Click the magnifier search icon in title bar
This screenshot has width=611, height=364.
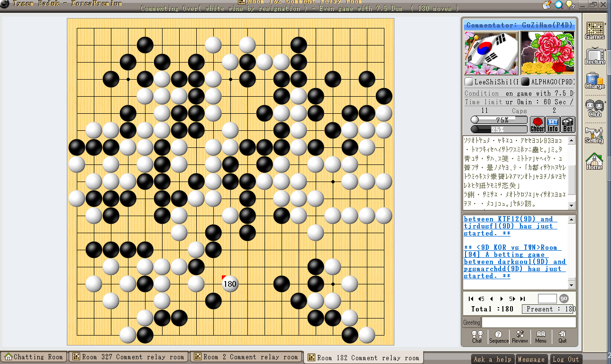tap(559, 5)
